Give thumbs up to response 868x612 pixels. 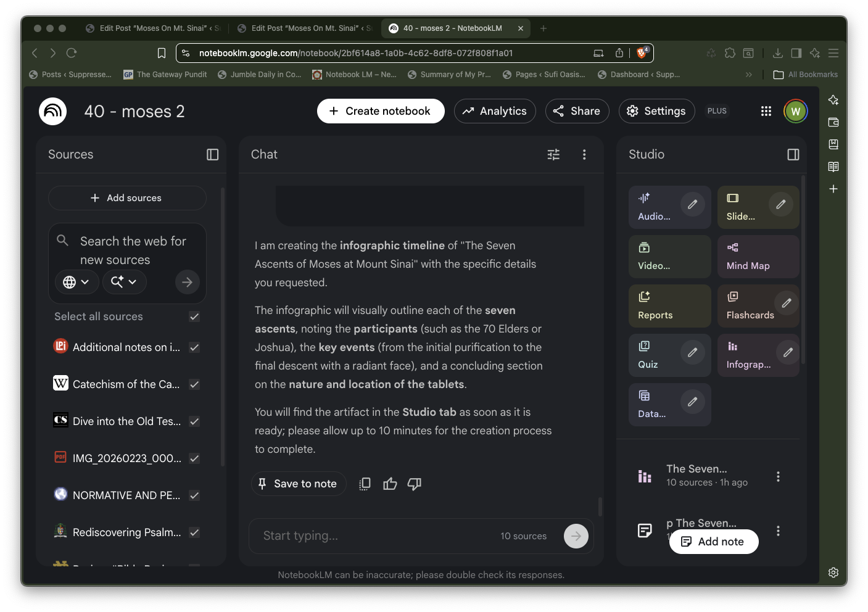click(x=390, y=484)
